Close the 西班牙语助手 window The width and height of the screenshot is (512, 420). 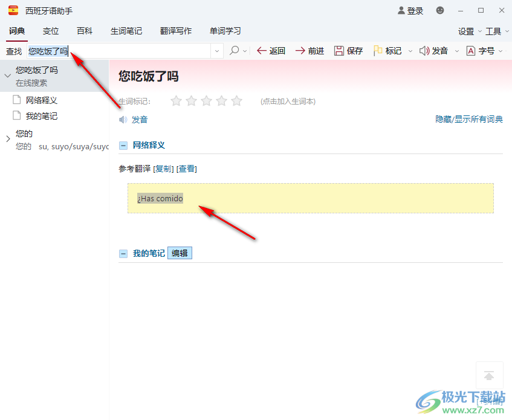502,10
